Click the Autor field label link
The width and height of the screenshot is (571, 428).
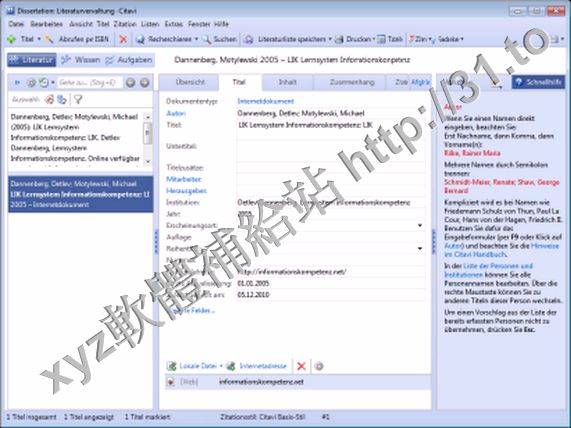[176, 113]
